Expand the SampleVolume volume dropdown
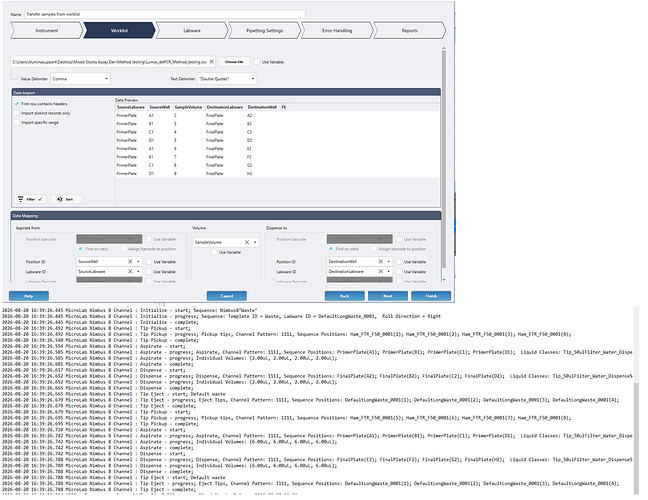Viewport: 648px width, 500px height. (x=255, y=242)
